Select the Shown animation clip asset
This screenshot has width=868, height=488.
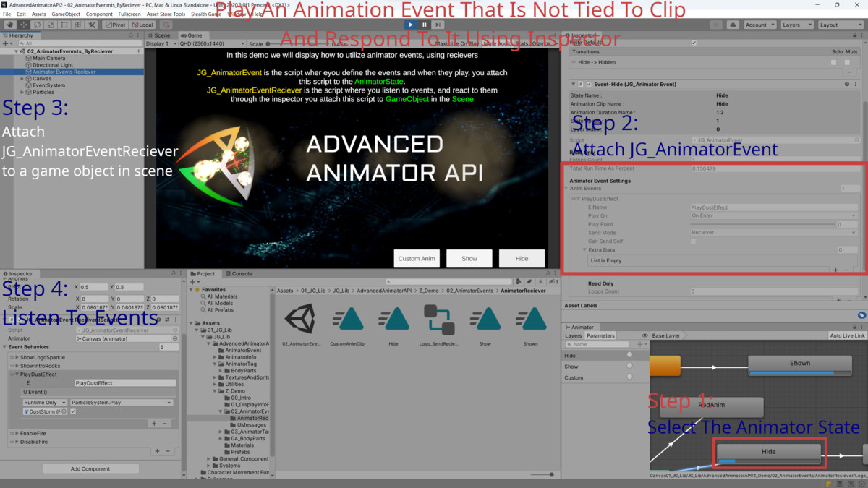pyautogui.click(x=531, y=325)
